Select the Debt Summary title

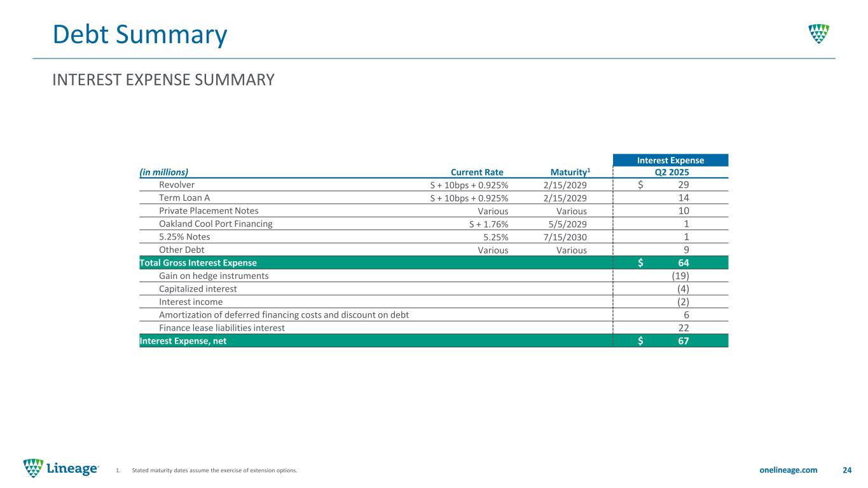[x=139, y=35]
